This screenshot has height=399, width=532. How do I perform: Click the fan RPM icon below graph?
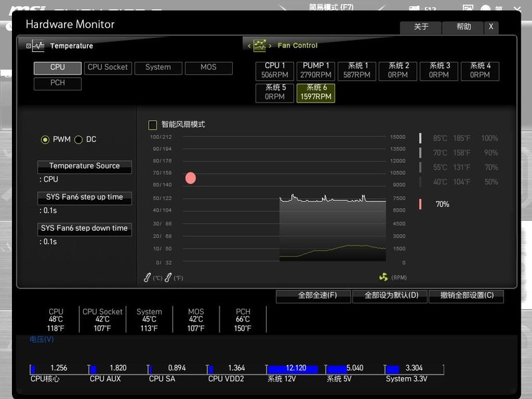(383, 277)
